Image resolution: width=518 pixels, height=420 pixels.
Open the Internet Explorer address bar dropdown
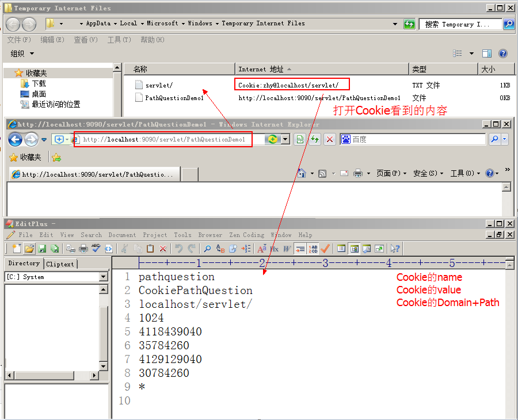click(285, 139)
